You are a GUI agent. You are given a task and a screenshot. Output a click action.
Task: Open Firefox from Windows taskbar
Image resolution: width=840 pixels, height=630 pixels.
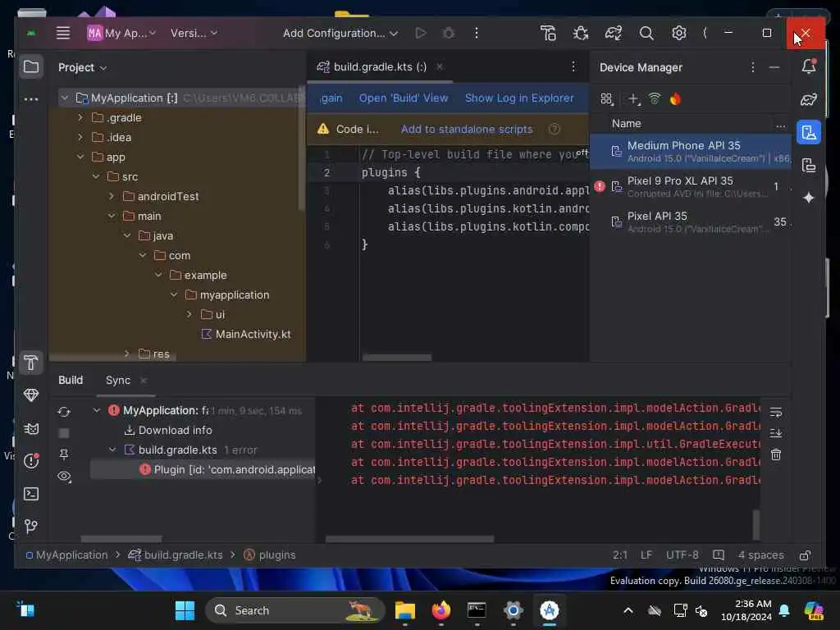pyautogui.click(x=441, y=610)
